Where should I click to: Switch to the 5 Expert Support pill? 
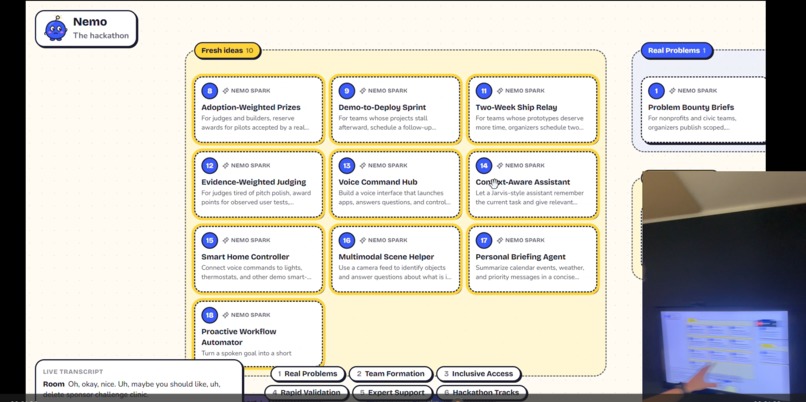pyautogui.click(x=392, y=393)
